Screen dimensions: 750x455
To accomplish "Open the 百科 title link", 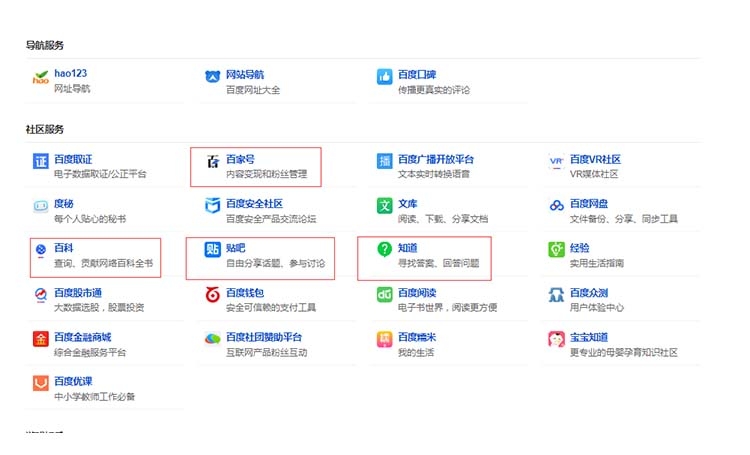I will (64, 248).
